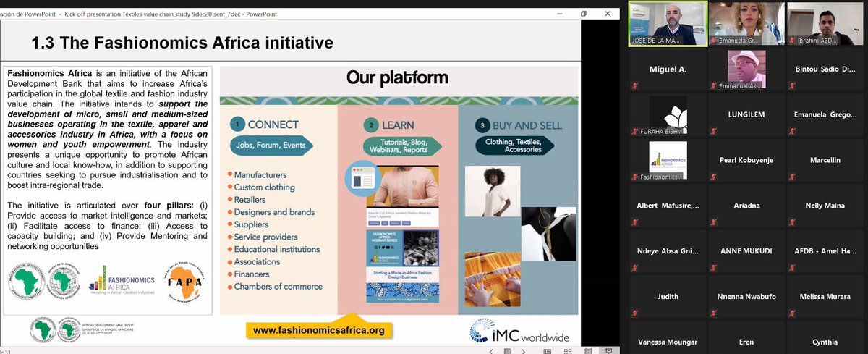Click the muted mic icon beside FURAHA BISH name
Screen dimensions: 868x354
634,132
